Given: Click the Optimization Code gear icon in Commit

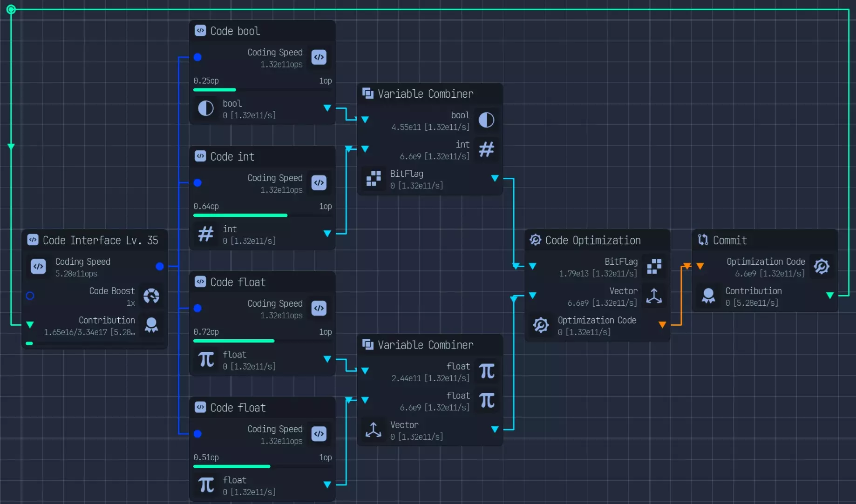Looking at the screenshot, I should tap(822, 267).
